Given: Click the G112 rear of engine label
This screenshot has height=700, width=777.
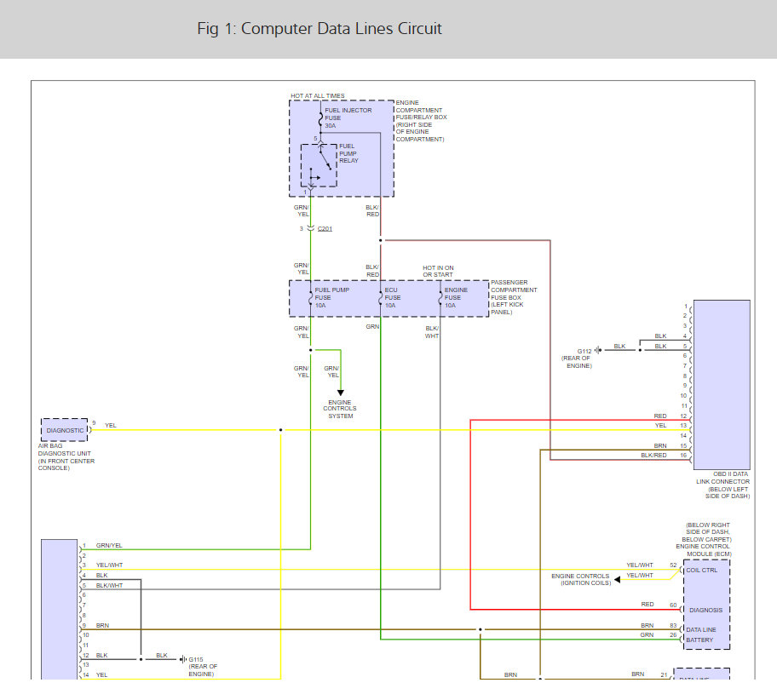Looking at the screenshot, I should (x=577, y=359).
